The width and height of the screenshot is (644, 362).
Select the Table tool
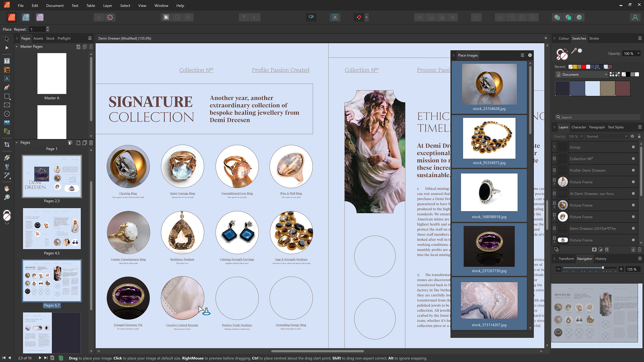(x=7, y=70)
